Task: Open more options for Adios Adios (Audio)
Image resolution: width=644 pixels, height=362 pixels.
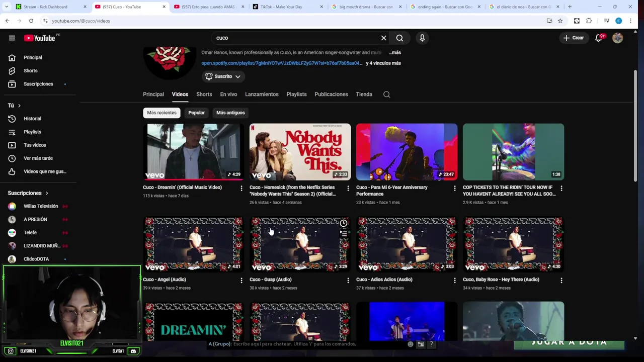Action: click(454, 281)
